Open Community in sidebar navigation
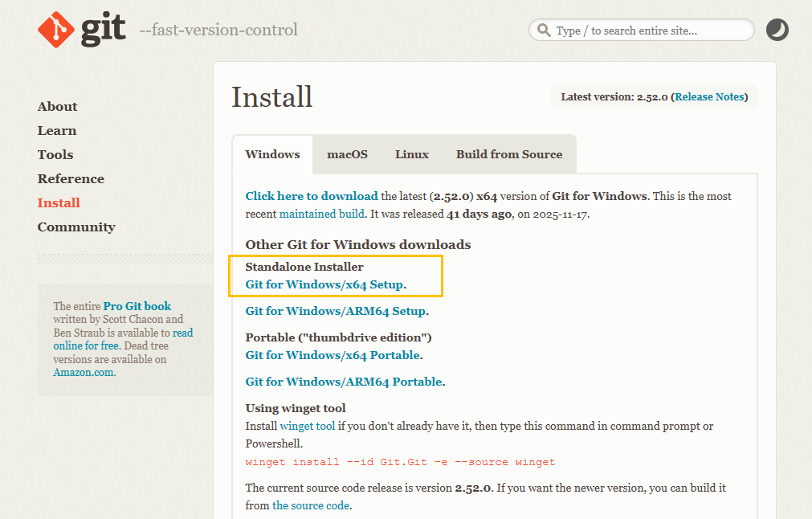Viewport: 812px width, 519px height. pyautogui.click(x=76, y=227)
